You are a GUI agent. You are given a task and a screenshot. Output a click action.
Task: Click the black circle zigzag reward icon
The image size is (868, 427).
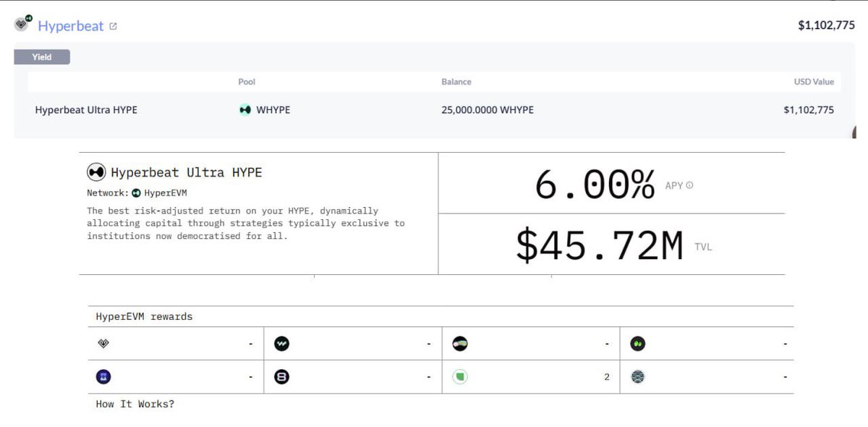(x=282, y=344)
